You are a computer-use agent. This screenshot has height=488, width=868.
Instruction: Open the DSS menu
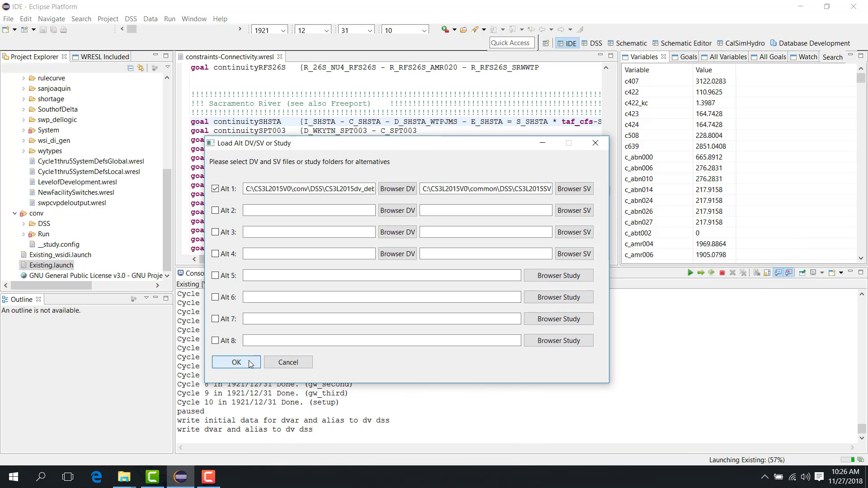(x=131, y=19)
